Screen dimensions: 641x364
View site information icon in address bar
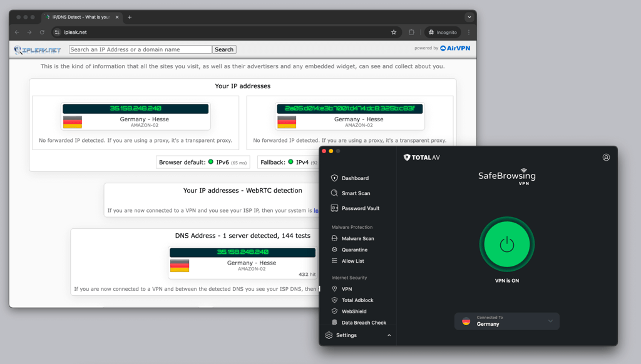tap(57, 33)
